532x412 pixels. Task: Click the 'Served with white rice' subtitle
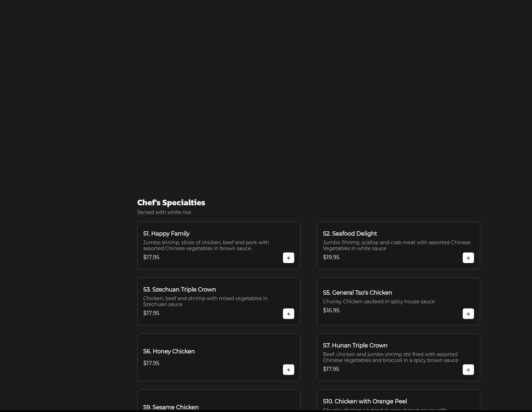164,212
